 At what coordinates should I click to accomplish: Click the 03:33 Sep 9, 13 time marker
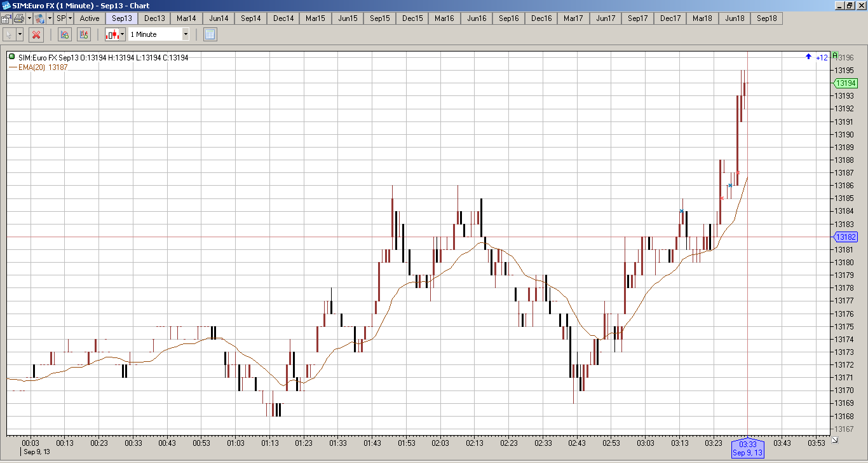(x=747, y=448)
